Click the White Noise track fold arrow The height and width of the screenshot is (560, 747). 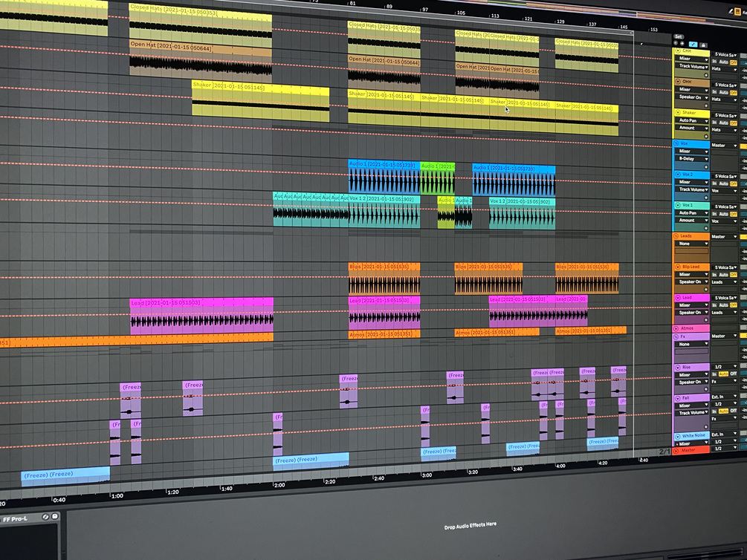(x=678, y=437)
